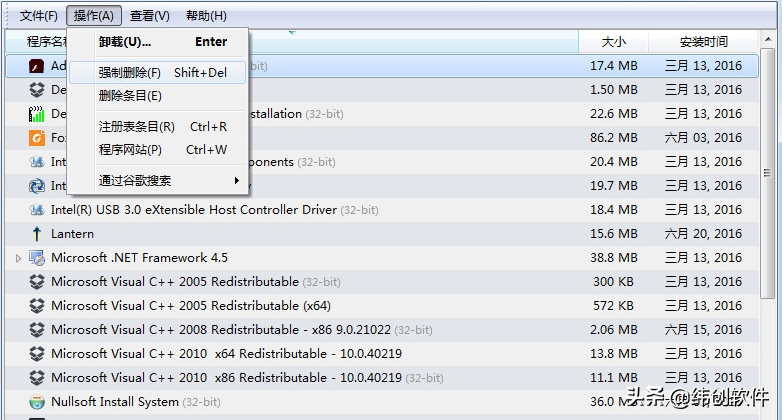Click the vertical scrollbar thumb
Viewport: 782px width, 420px height.
(x=767, y=173)
